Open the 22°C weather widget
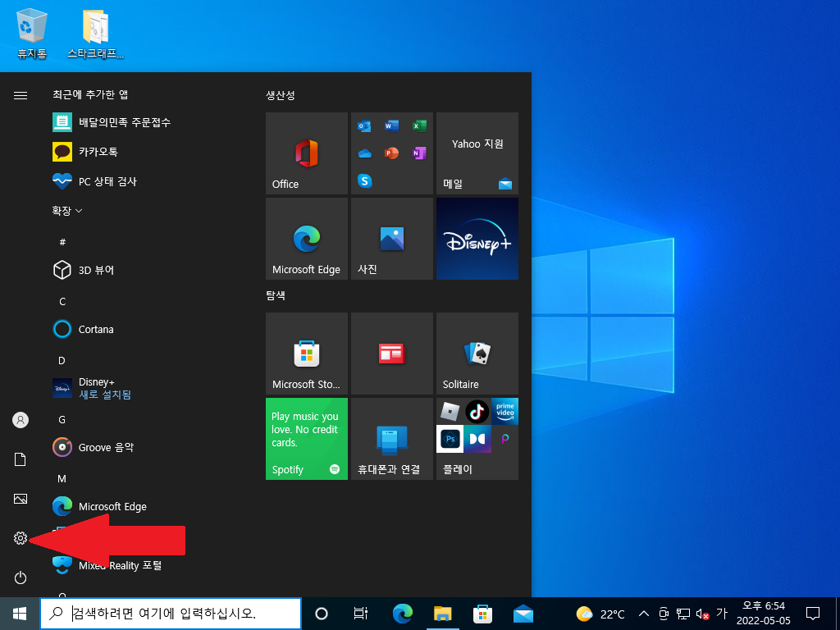Image resolution: width=840 pixels, height=630 pixels. click(600, 614)
